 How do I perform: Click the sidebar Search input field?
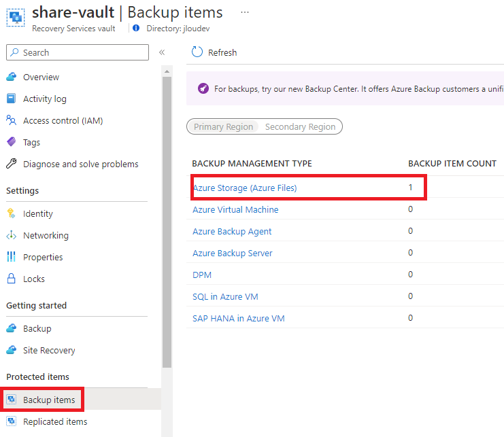(x=78, y=52)
